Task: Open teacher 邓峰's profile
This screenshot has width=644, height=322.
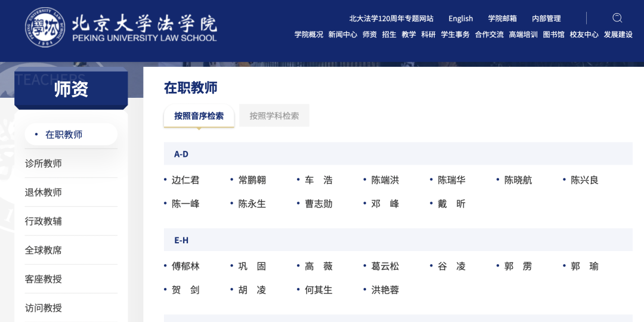Action: tap(385, 204)
